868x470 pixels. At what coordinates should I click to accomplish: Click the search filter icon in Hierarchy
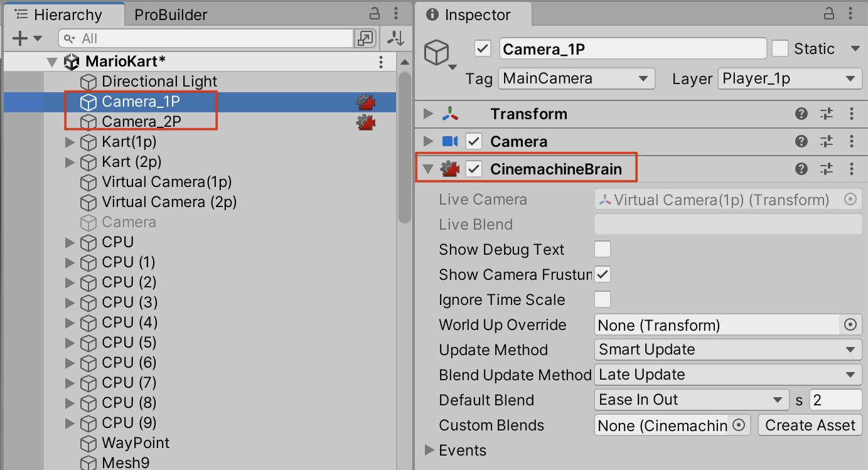(x=68, y=38)
